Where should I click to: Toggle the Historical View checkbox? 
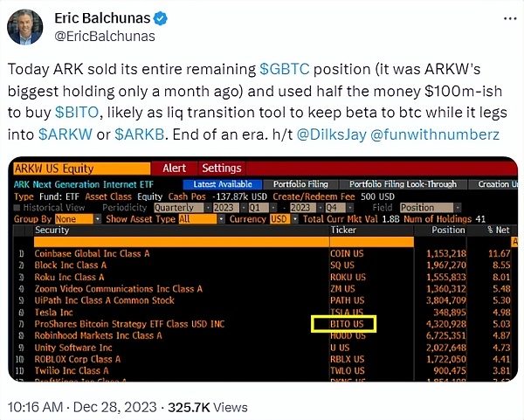coord(20,207)
